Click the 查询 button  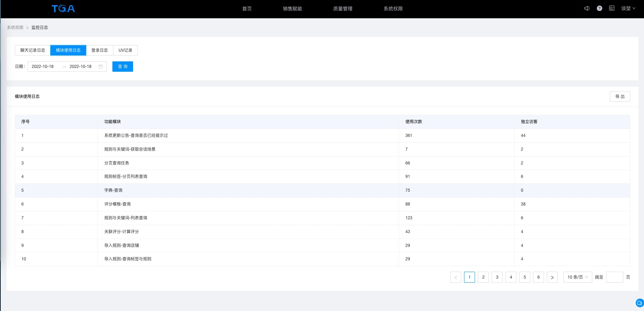[x=123, y=67]
